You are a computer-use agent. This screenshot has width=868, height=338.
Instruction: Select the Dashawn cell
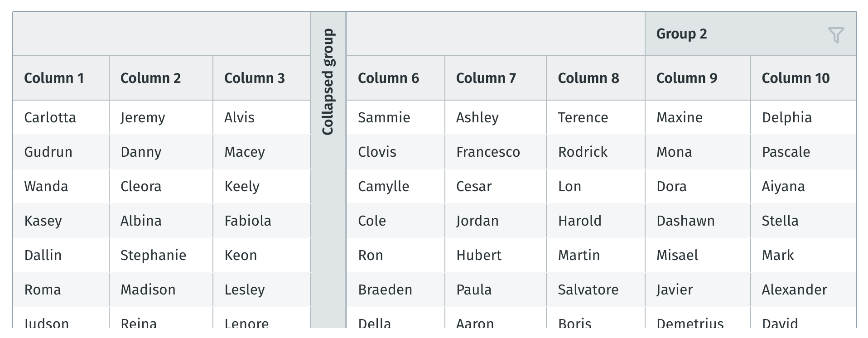[698, 221]
